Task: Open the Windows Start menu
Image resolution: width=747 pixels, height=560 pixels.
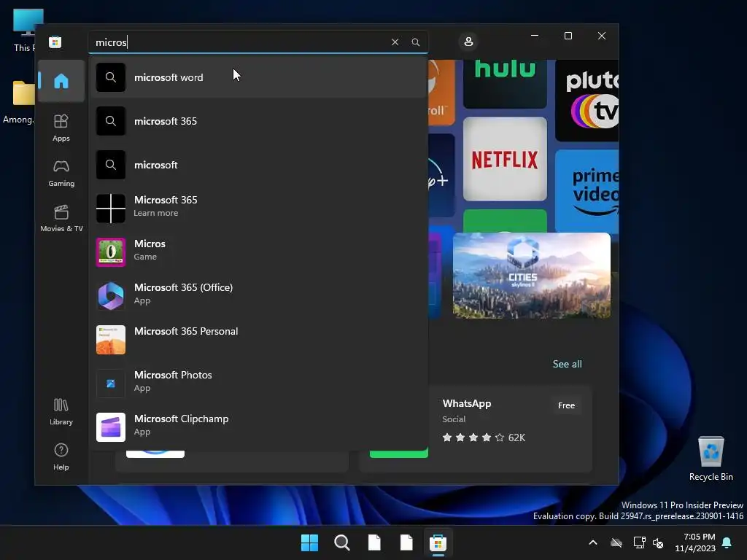Action: click(x=309, y=542)
